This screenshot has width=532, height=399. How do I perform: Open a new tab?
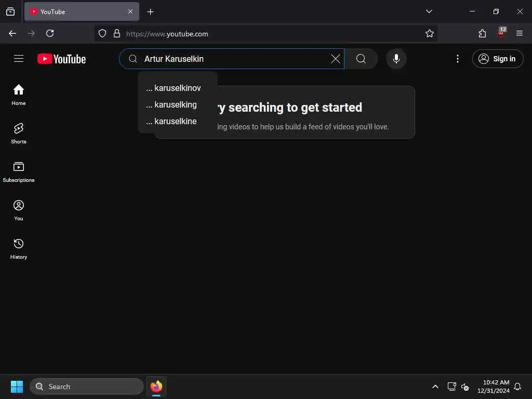click(x=150, y=12)
